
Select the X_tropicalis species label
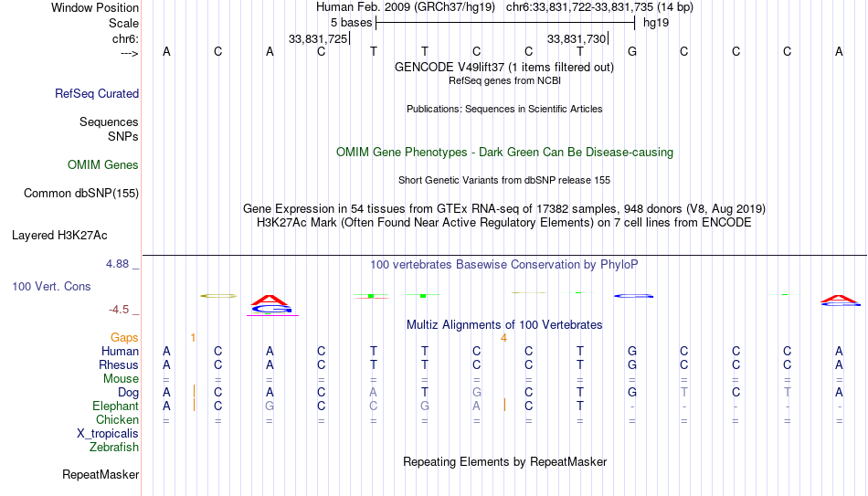coord(108,434)
